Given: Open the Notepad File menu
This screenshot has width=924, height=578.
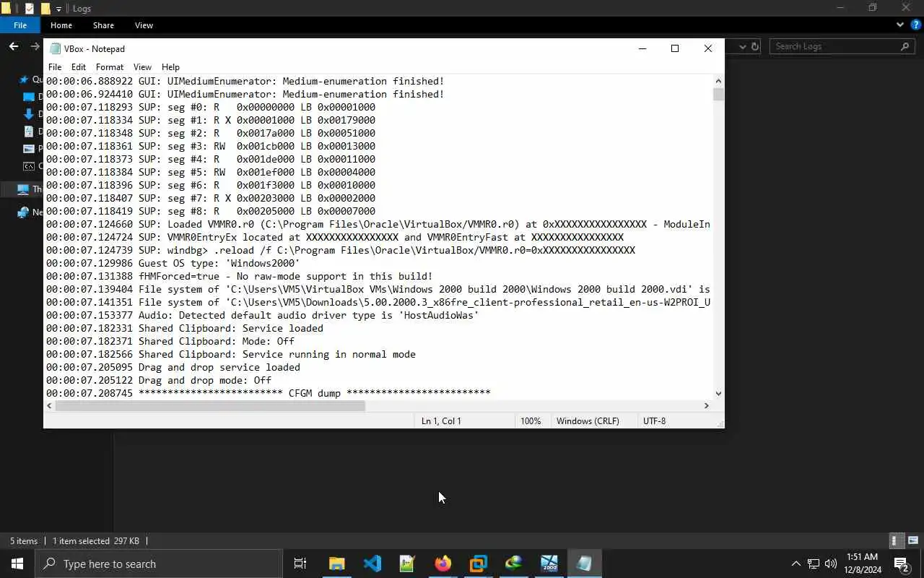Looking at the screenshot, I should (x=55, y=67).
